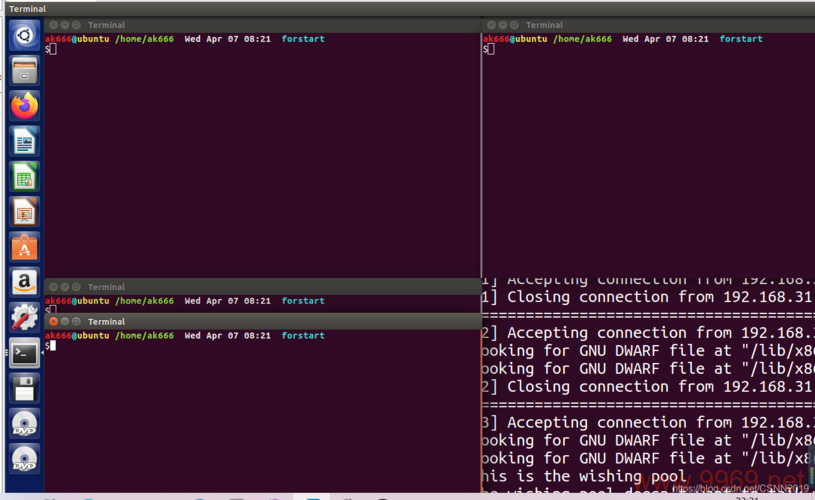Click the middle-left Terminal title bar

click(x=262, y=287)
